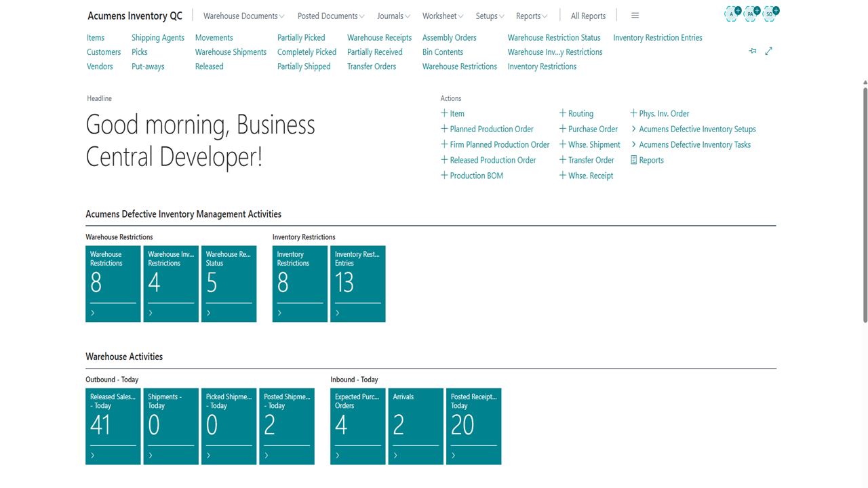Viewport: 868px width, 488px height.
Task: Open the Posted Documents dropdown
Action: (331, 16)
